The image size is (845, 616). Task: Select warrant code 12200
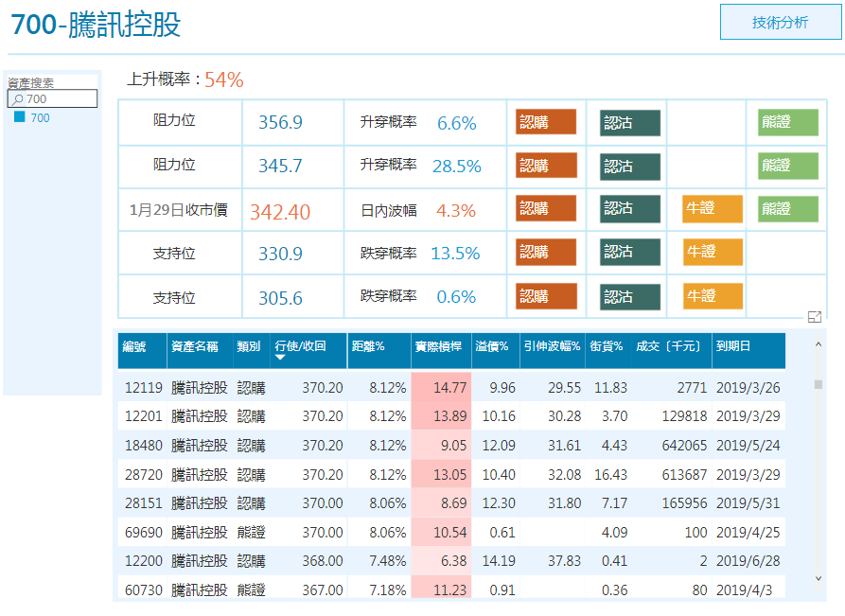(143, 561)
